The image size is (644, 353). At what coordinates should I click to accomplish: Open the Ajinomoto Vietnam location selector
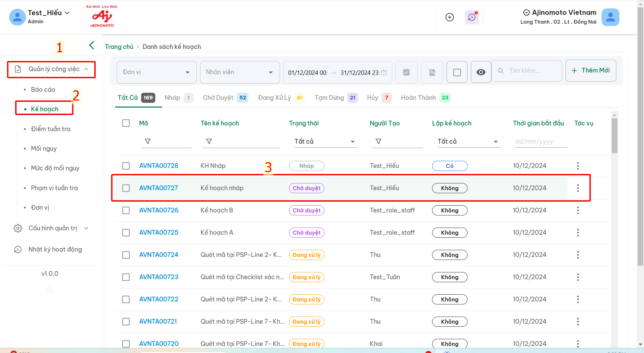(559, 12)
